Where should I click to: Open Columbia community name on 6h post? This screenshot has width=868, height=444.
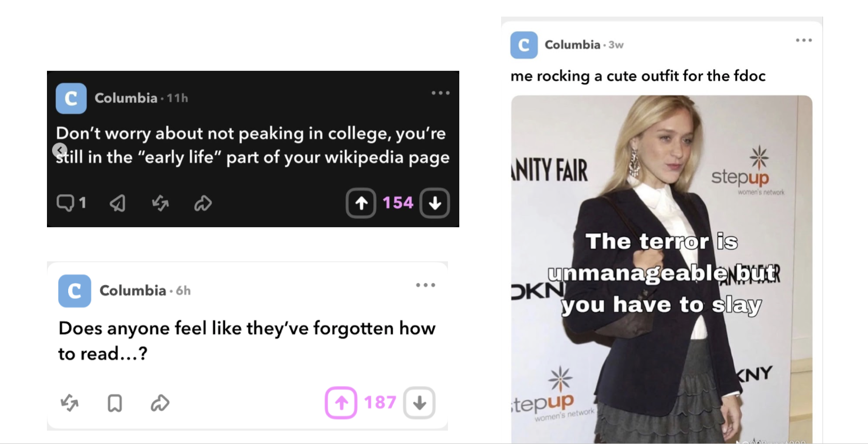(x=133, y=291)
